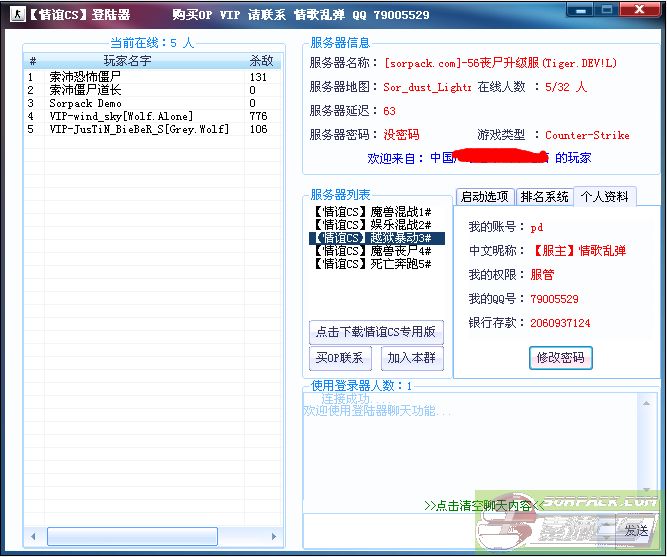Select the 个人资料 tab
The height and width of the screenshot is (557, 667).
[x=604, y=197]
